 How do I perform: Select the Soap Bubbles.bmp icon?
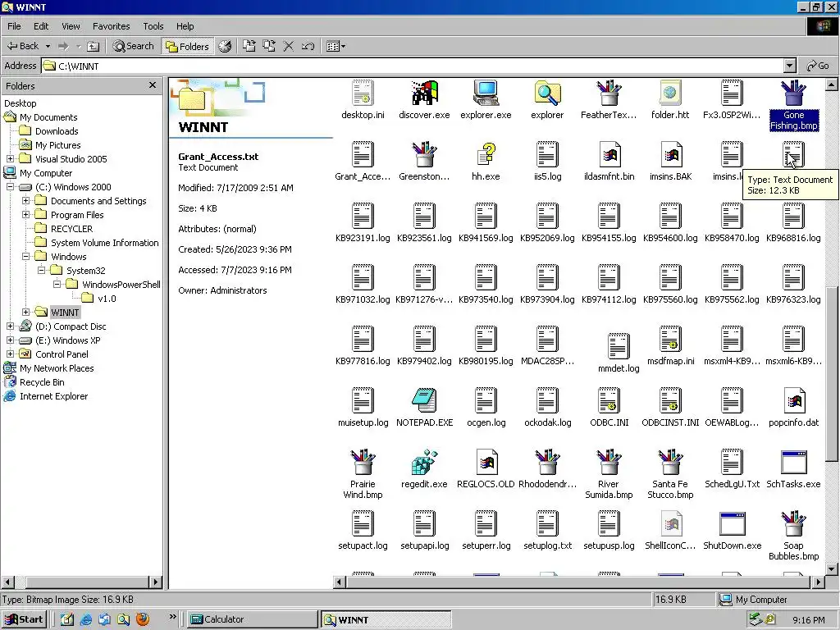click(793, 523)
